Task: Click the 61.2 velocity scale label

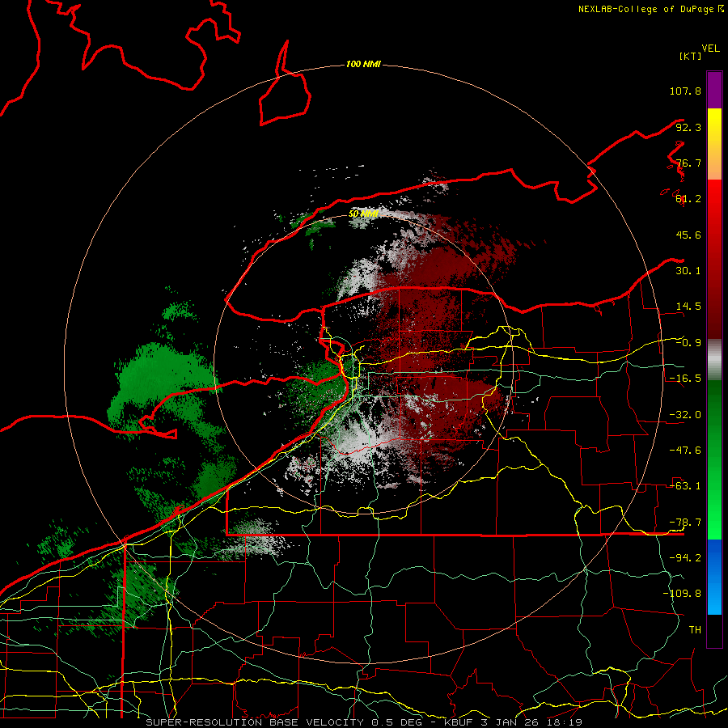Action: (x=688, y=199)
